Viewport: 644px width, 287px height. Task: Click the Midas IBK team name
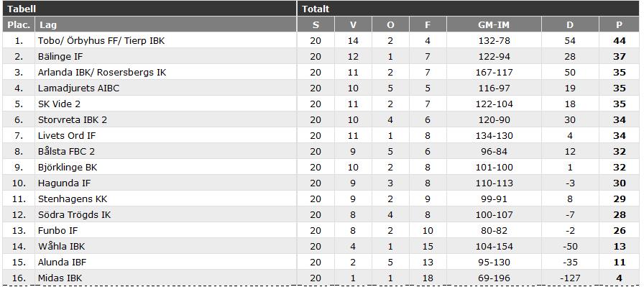click(x=60, y=278)
